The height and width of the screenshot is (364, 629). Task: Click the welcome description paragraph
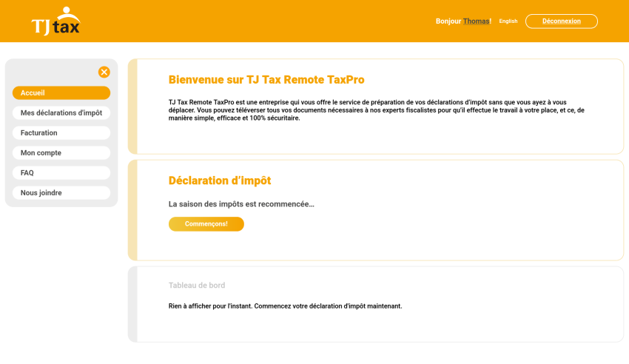pos(376,110)
